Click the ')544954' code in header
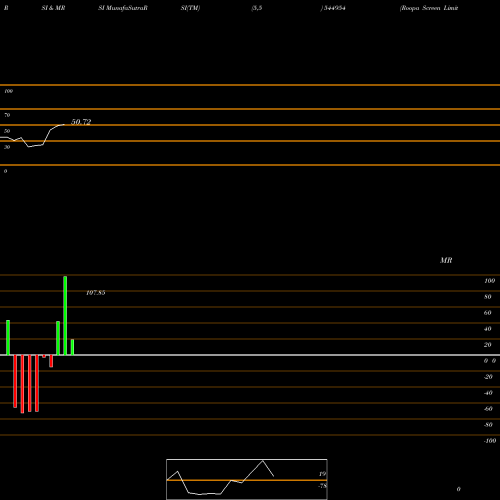This screenshot has width=500, height=500. tap(333, 8)
